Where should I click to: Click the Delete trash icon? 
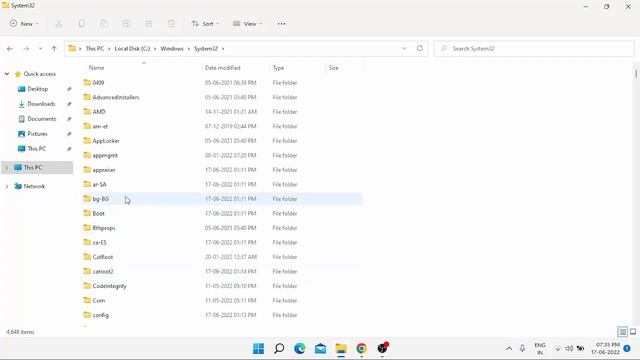pyautogui.click(x=171, y=24)
